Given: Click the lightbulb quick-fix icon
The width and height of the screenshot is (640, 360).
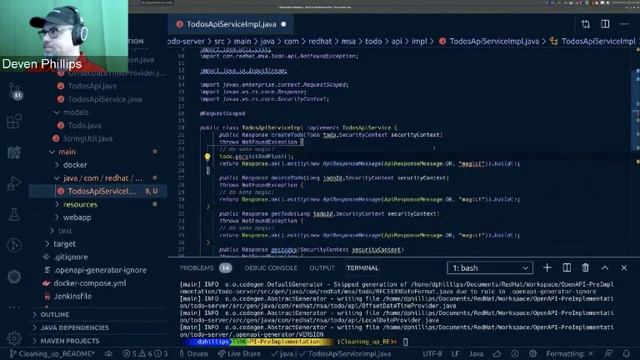Looking at the screenshot, I should point(207,156).
